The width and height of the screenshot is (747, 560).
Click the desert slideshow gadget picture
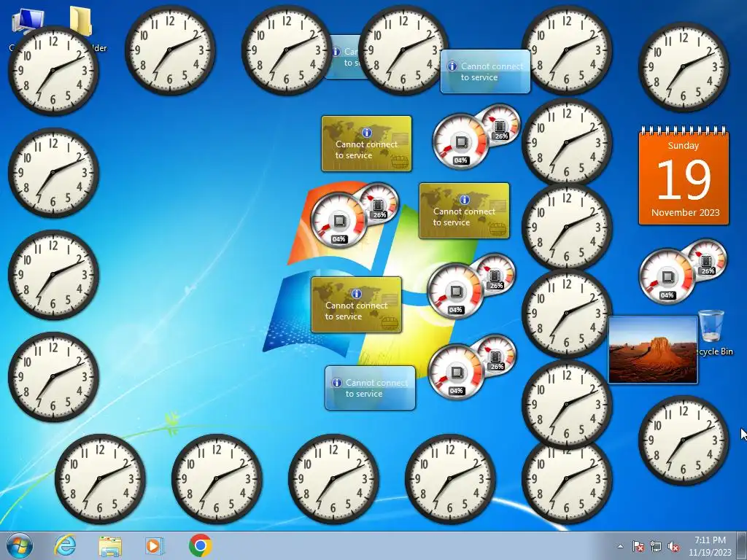click(x=653, y=350)
